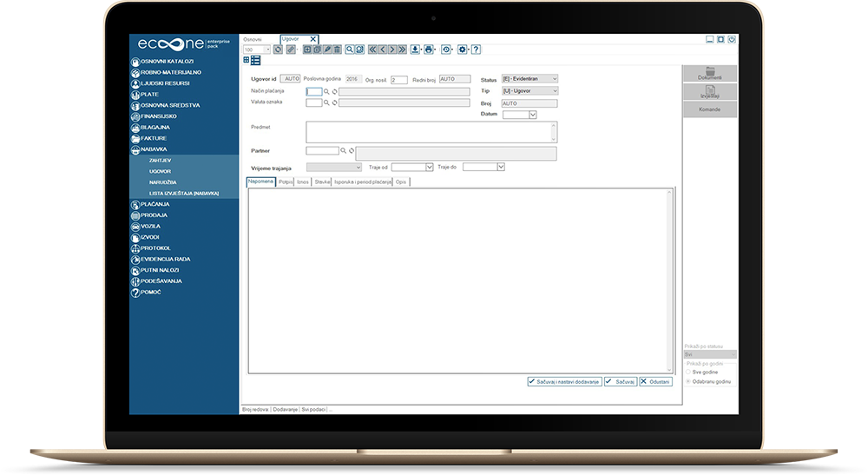Click the history clock toolbar icon
This screenshot has height=475, width=868.
[x=445, y=49]
